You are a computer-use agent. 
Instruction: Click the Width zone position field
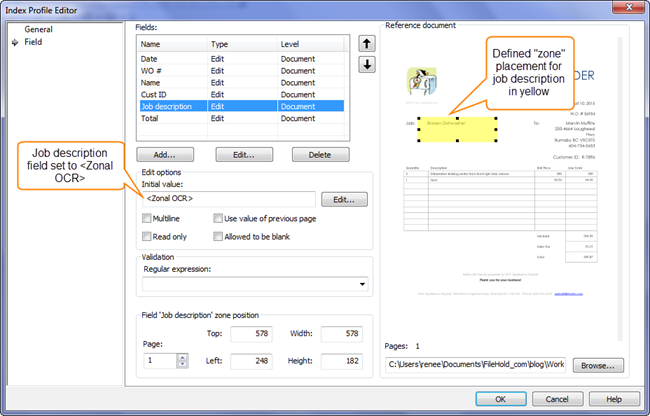[x=342, y=334]
